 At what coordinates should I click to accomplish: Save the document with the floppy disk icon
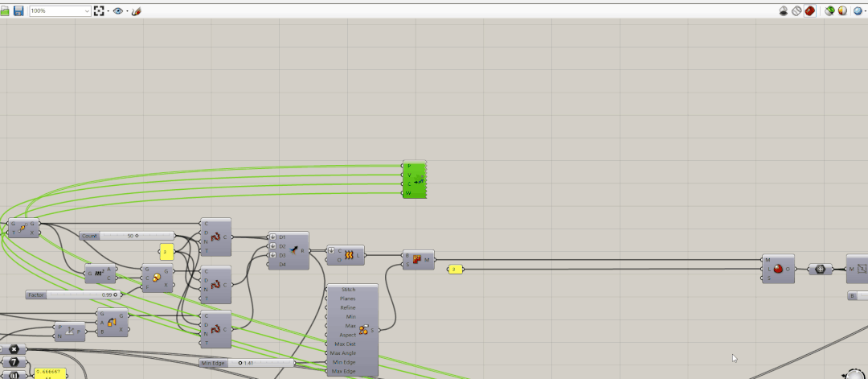coord(18,10)
